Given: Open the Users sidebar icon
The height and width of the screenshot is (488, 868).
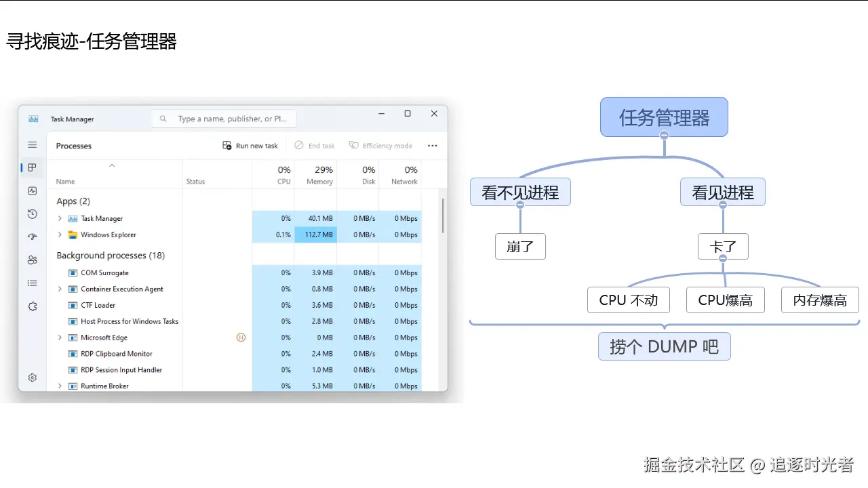Looking at the screenshot, I should click(x=32, y=260).
